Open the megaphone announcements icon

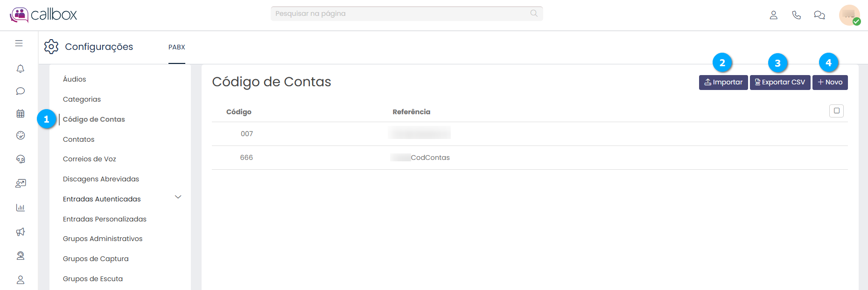coord(20,232)
